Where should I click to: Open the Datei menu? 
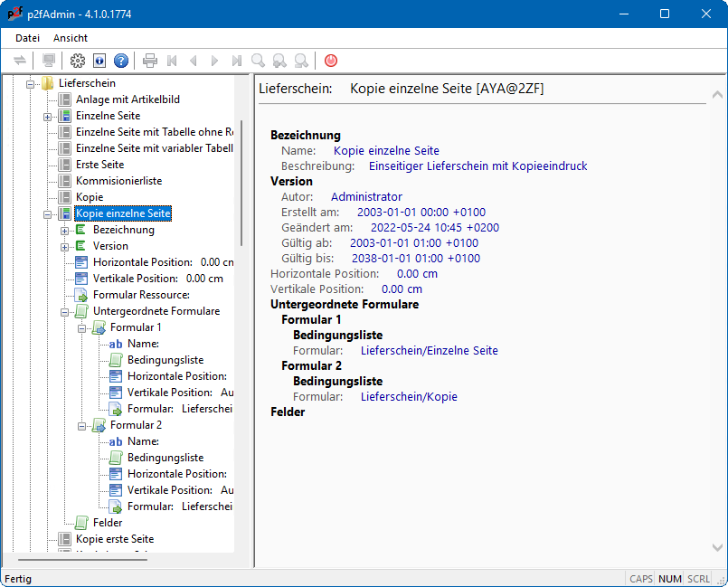click(x=27, y=38)
